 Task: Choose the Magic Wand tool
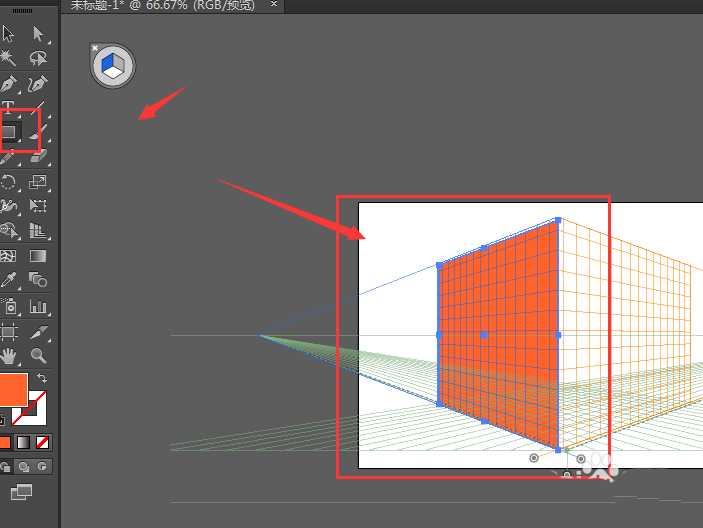point(8,57)
